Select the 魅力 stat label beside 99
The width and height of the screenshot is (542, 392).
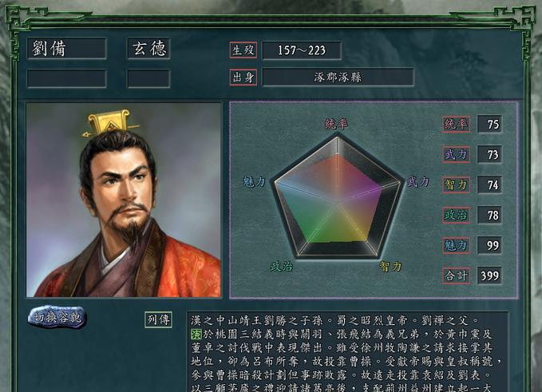(457, 245)
